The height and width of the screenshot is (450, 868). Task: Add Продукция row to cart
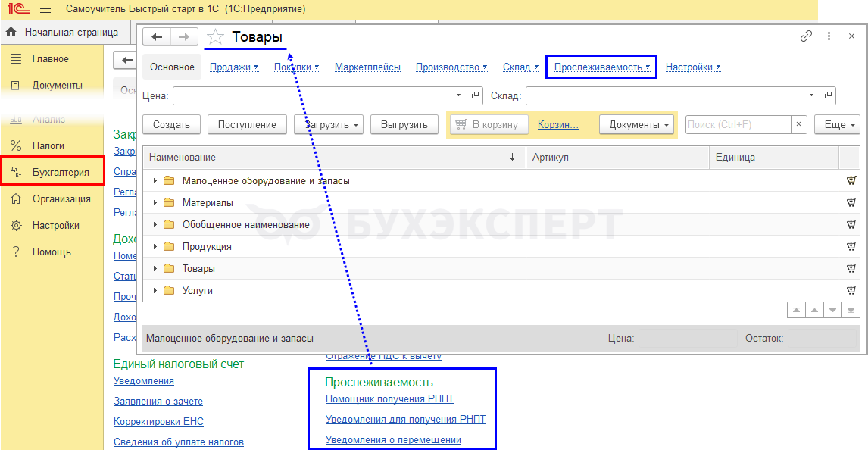(851, 246)
